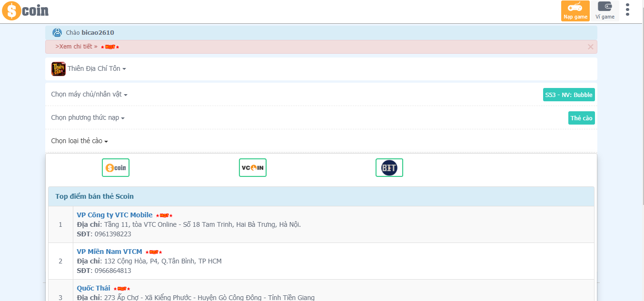Select the Scoin card type
This screenshot has width=644, height=301.
point(116,167)
